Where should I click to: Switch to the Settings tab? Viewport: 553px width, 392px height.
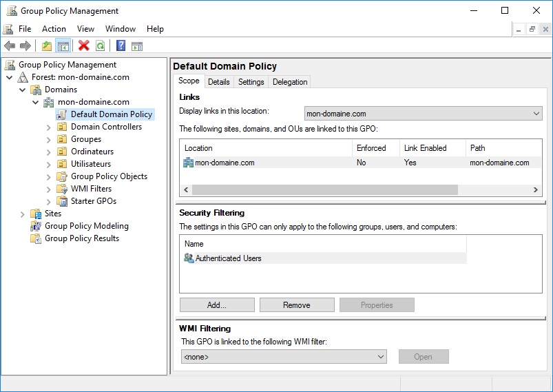(x=251, y=82)
